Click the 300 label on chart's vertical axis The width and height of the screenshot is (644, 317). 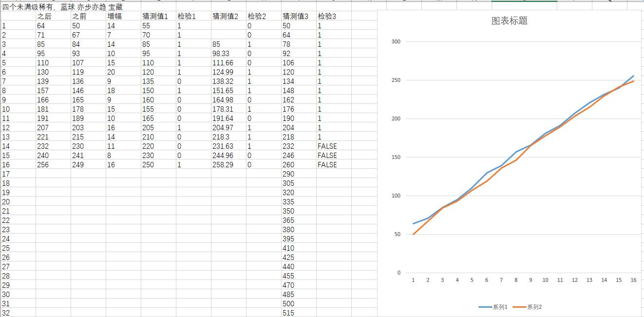[x=395, y=42]
